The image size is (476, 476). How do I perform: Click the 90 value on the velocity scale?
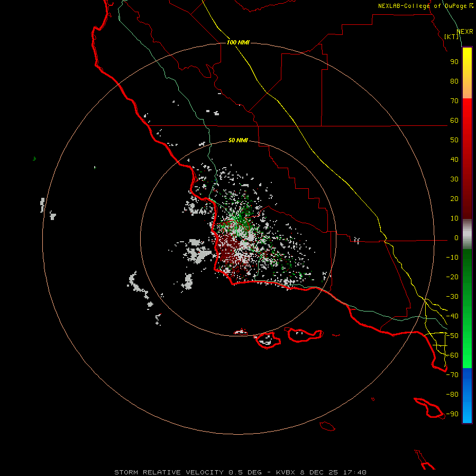pyautogui.click(x=454, y=62)
